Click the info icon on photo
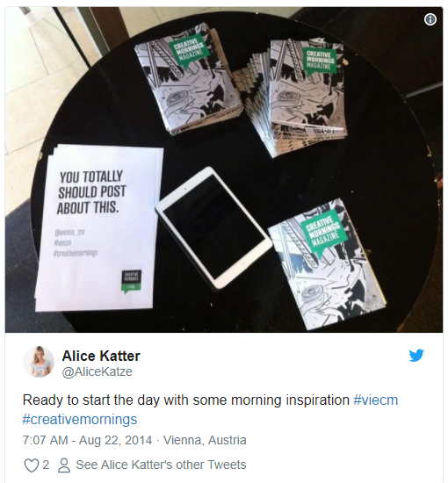The image size is (448, 483). [430, 19]
